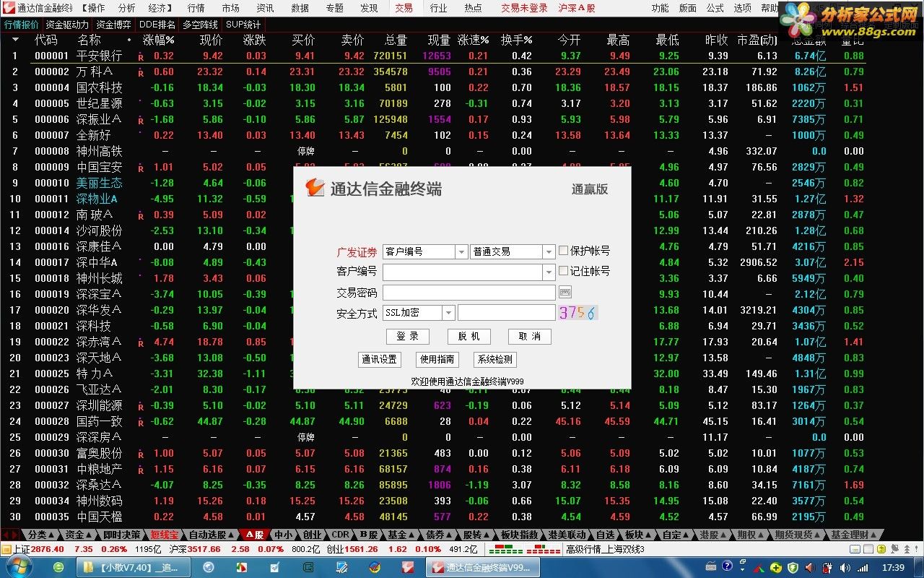The height and width of the screenshot is (578, 924).
Task: Click the blue circular taskbar app icon
Action: (x=209, y=568)
